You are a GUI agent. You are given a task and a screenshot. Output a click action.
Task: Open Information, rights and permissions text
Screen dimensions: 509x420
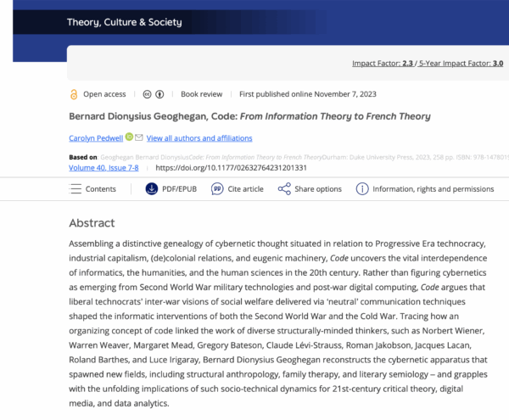click(433, 188)
